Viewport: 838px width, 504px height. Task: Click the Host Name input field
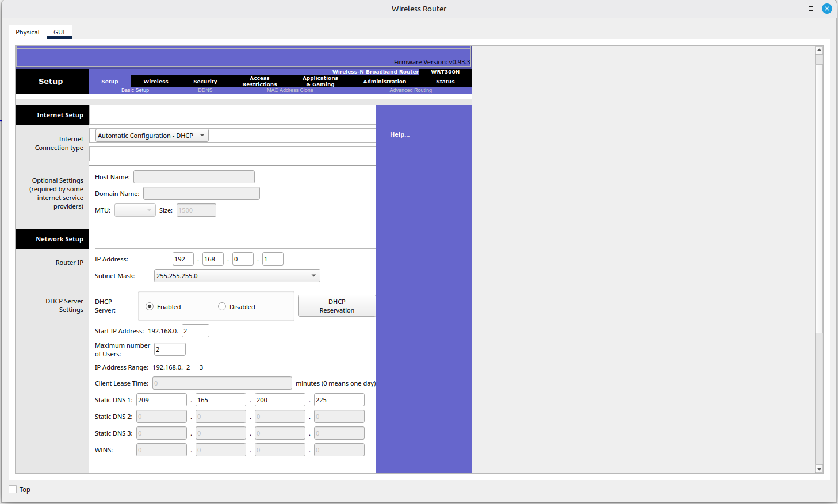tap(194, 177)
